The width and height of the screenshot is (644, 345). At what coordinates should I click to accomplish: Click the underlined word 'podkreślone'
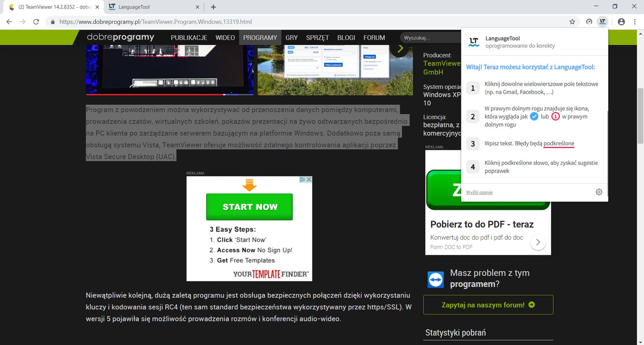[x=559, y=143]
